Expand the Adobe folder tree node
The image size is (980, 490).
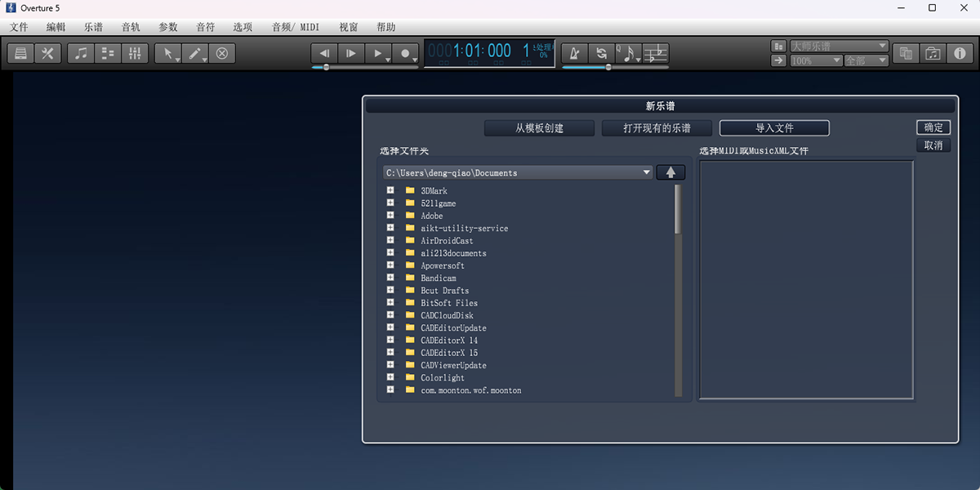click(x=390, y=216)
